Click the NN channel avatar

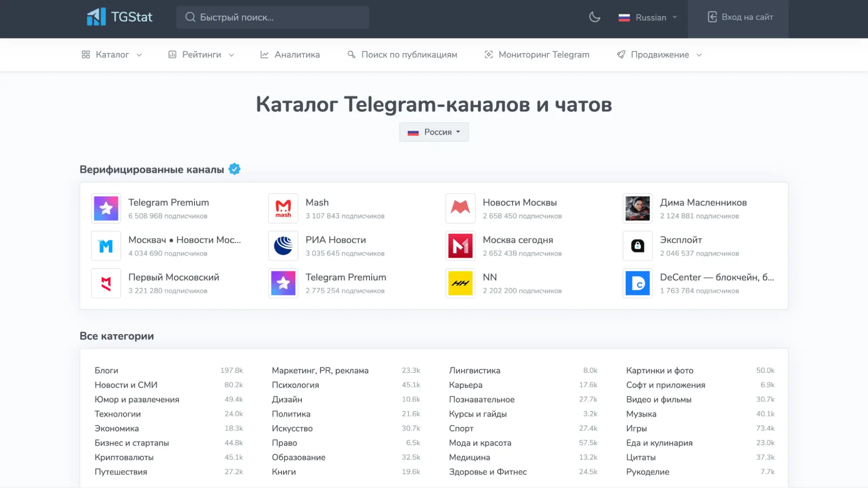[460, 283]
